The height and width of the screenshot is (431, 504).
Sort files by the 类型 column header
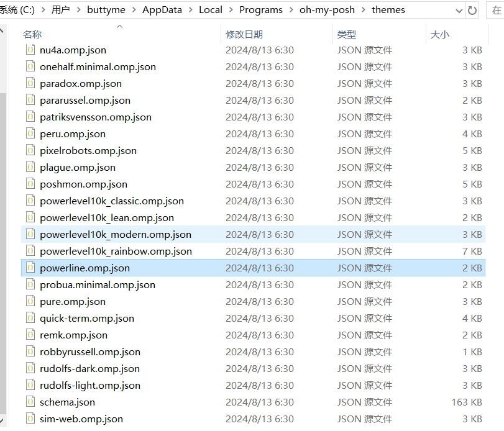tap(347, 35)
